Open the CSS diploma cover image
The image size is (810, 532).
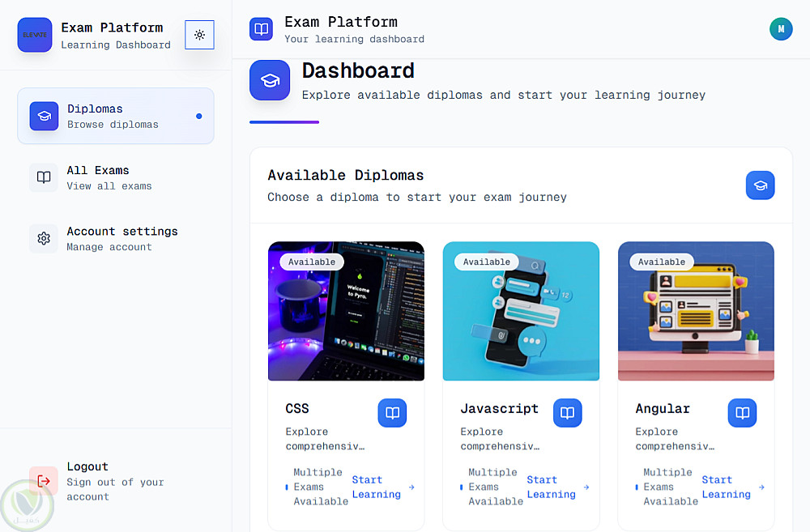(346, 311)
